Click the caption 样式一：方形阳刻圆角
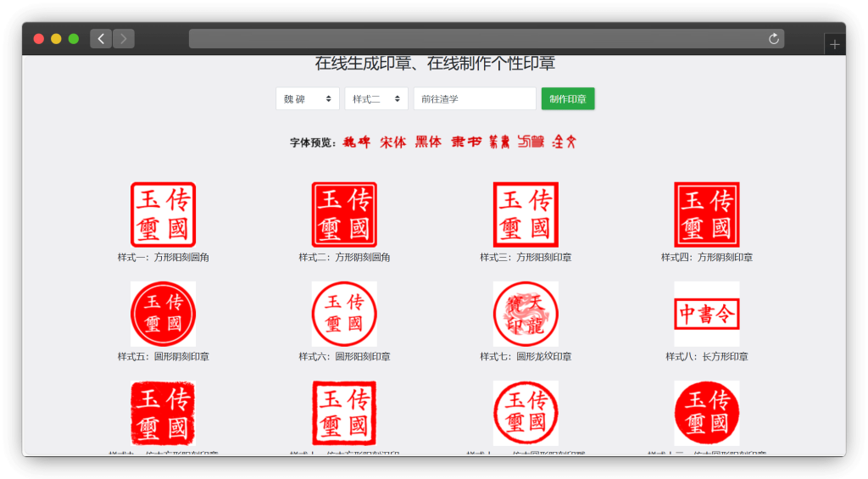The width and height of the screenshot is (868, 479). (163, 258)
